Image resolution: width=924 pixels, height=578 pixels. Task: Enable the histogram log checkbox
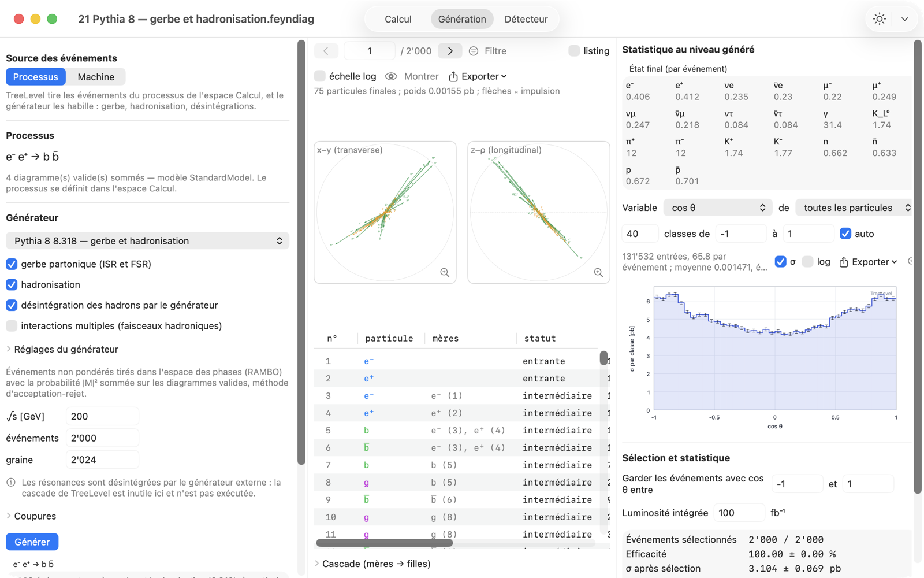808,262
